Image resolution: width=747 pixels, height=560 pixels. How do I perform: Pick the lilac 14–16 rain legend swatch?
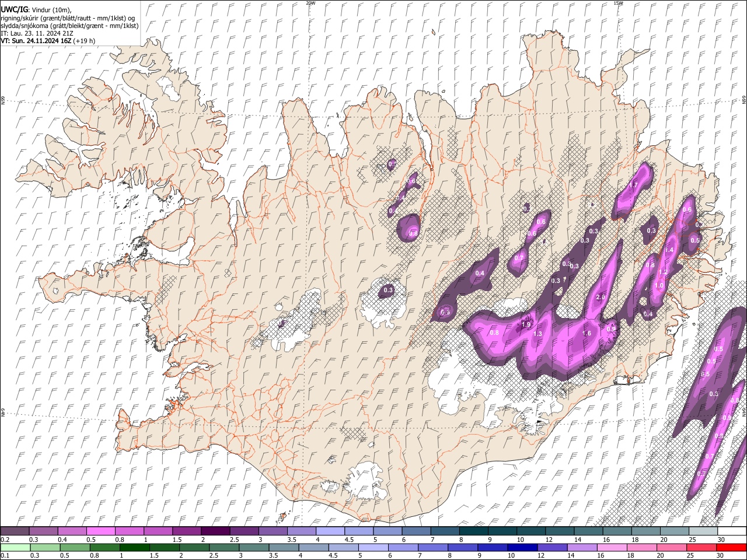tap(582, 547)
